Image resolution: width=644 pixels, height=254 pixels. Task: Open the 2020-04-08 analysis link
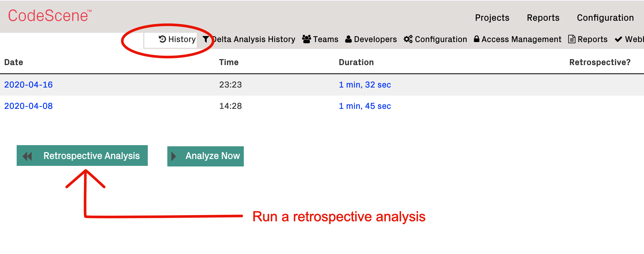point(28,106)
